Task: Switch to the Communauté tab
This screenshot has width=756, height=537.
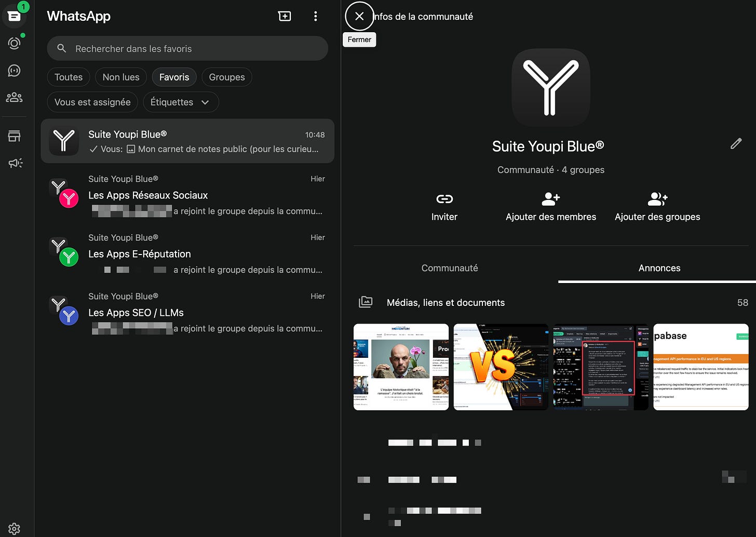Action: 450,268
